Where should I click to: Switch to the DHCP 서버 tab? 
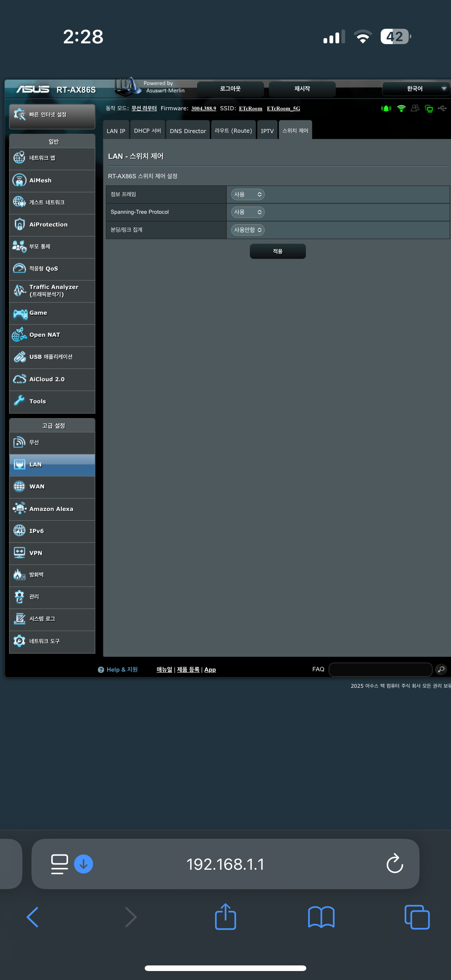click(x=147, y=130)
